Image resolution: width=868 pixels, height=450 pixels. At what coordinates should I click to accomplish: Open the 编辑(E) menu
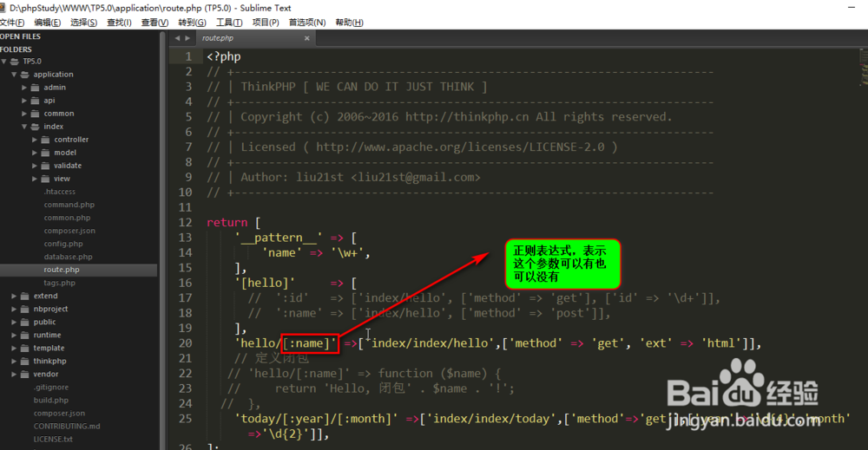point(47,23)
